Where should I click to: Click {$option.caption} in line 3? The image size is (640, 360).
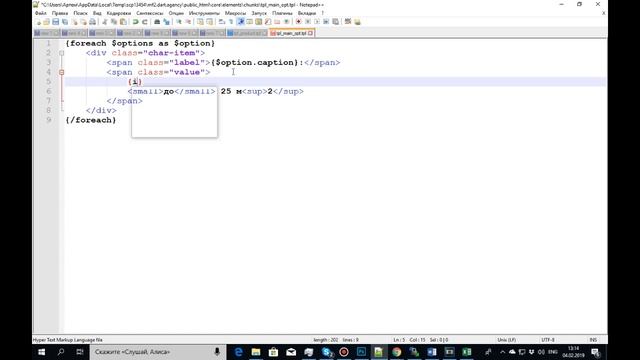point(255,62)
